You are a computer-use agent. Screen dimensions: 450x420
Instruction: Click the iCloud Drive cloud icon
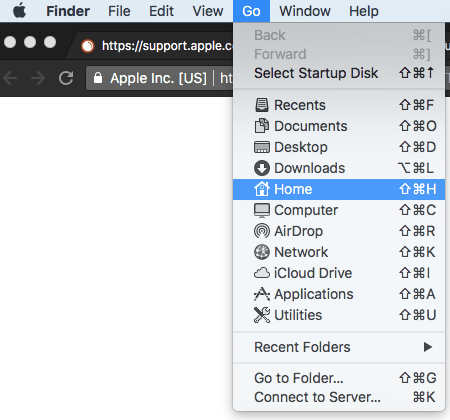click(262, 273)
